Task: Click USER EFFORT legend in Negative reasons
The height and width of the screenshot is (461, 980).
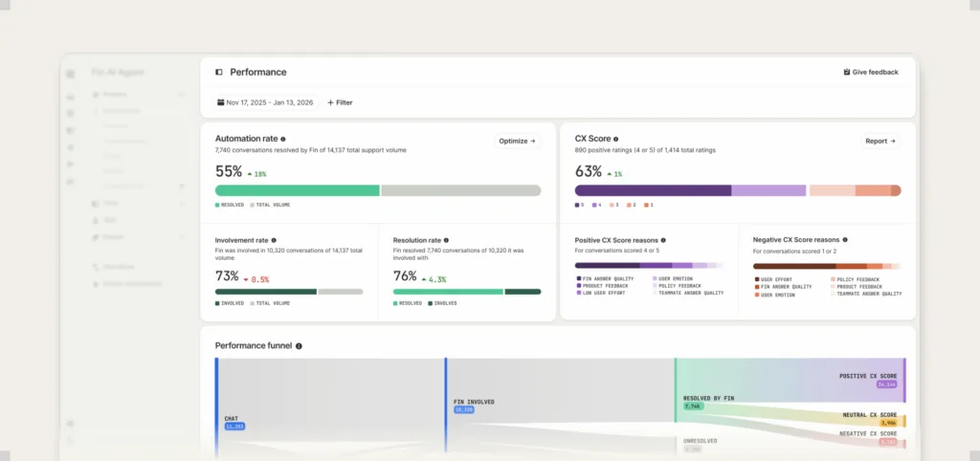Action: (774, 280)
